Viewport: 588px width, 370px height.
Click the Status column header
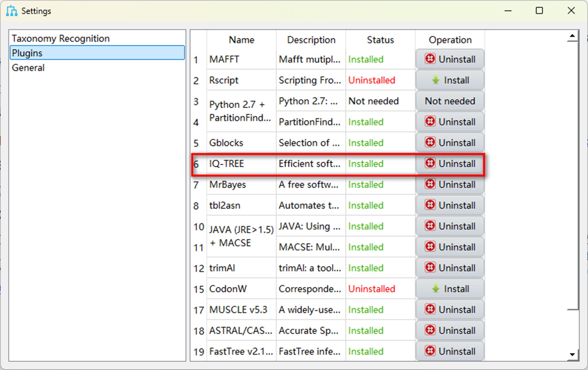pos(380,40)
